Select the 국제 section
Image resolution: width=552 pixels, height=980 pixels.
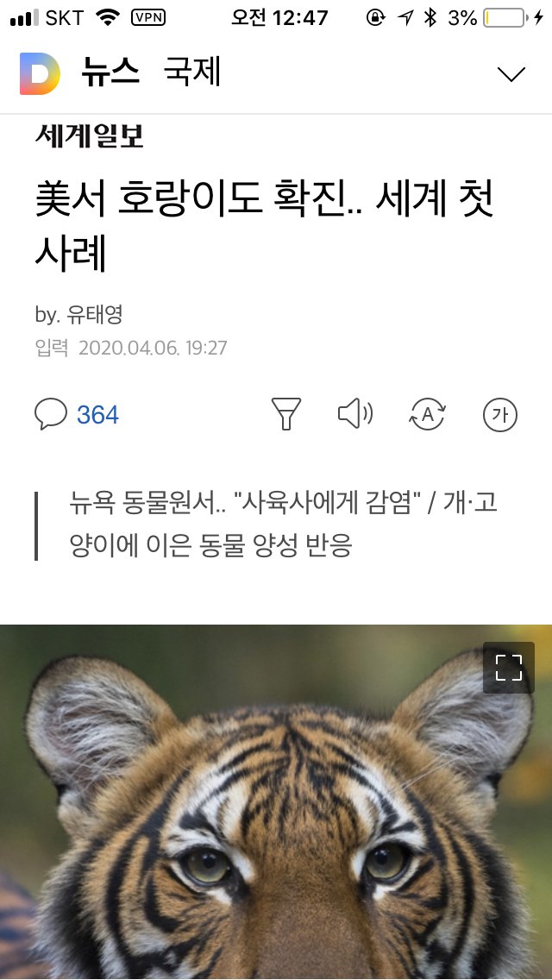(192, 73)
